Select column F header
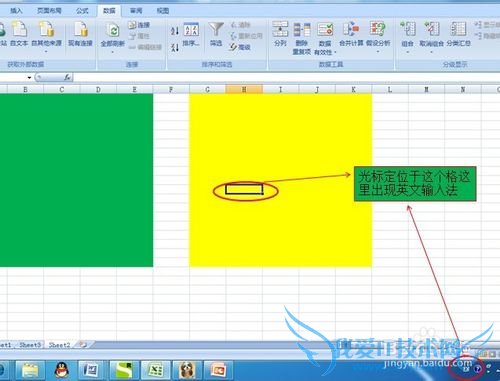Screen dimensions: 500x381 [171, 89]
